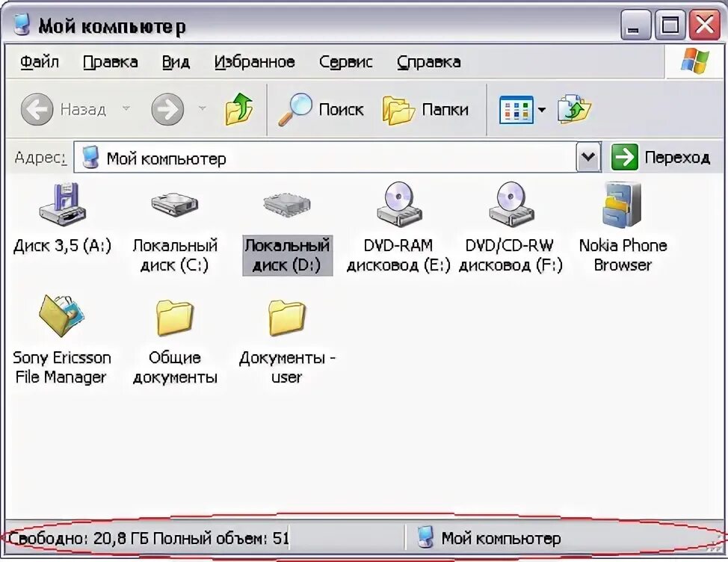Expand the address bar dropdown list

[588, 157]
